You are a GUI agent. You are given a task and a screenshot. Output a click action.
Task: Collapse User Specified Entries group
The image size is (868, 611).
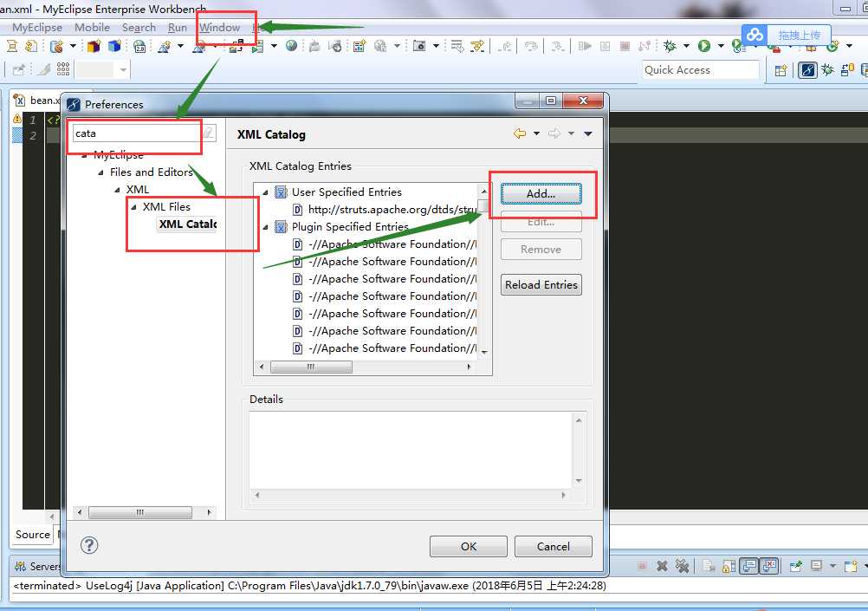[266, 192]
